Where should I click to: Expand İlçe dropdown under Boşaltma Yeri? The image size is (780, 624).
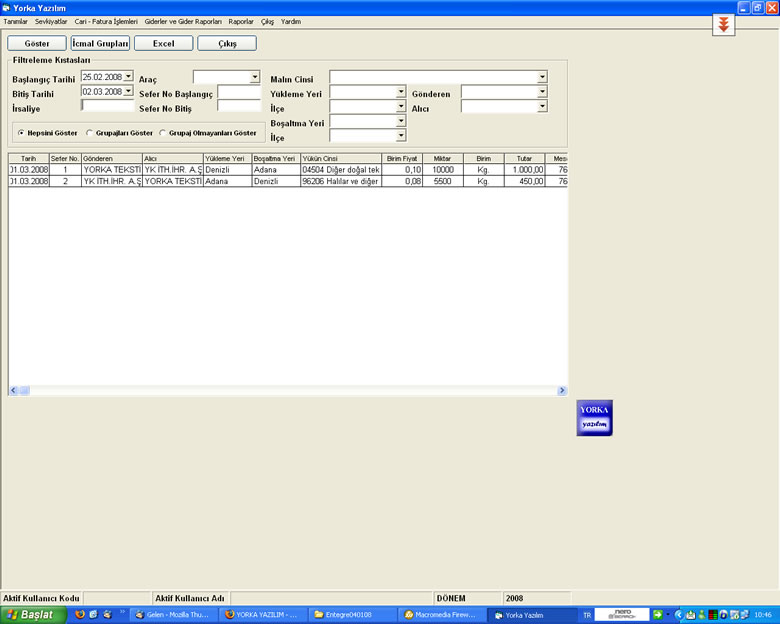401,135
